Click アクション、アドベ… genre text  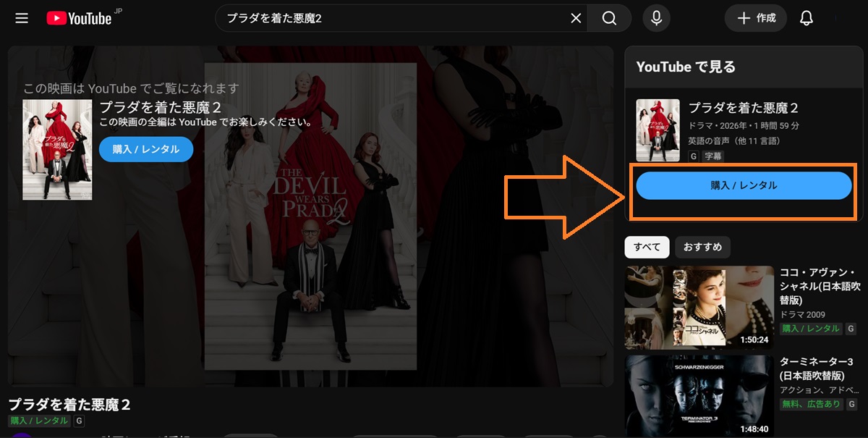(x=818, y=390)
